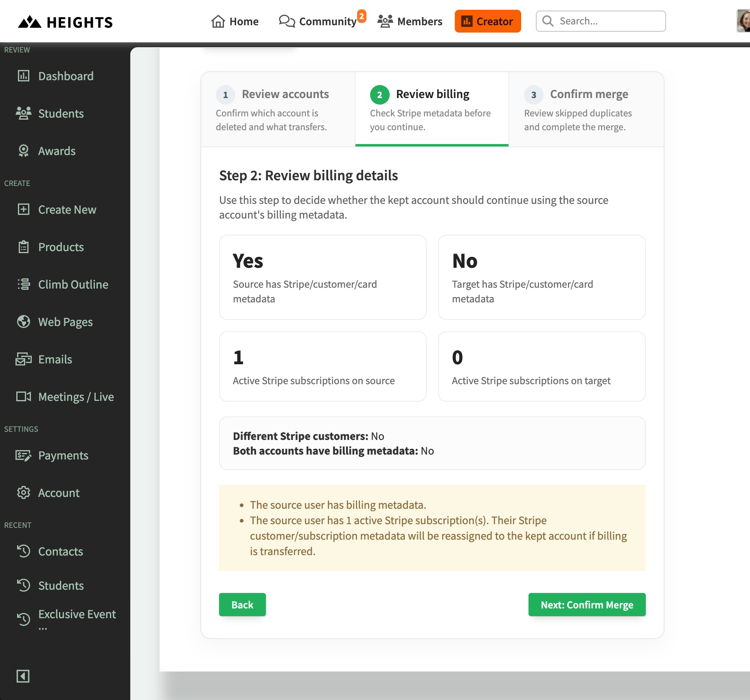The width and height of the screenshot is (750, 700).
Task: Open Members in top navigation
Action: tap(410, 21)
